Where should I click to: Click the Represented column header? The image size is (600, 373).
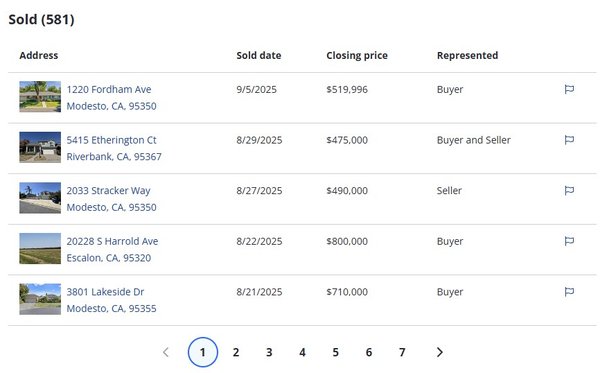click(468, 55)
